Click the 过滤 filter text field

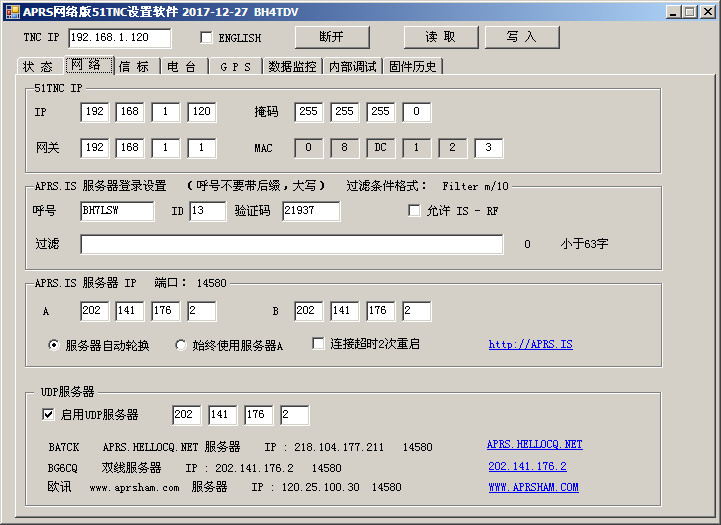(291, 245)
